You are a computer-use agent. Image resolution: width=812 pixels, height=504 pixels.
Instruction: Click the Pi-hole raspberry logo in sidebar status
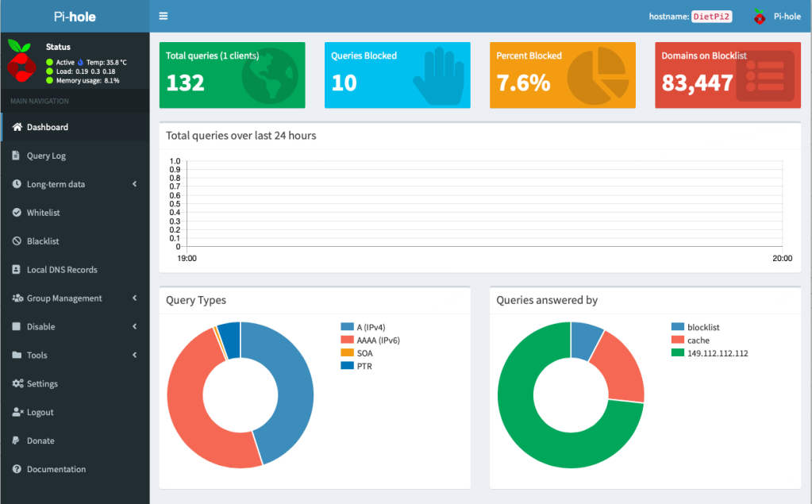click(x=21, y=60)
